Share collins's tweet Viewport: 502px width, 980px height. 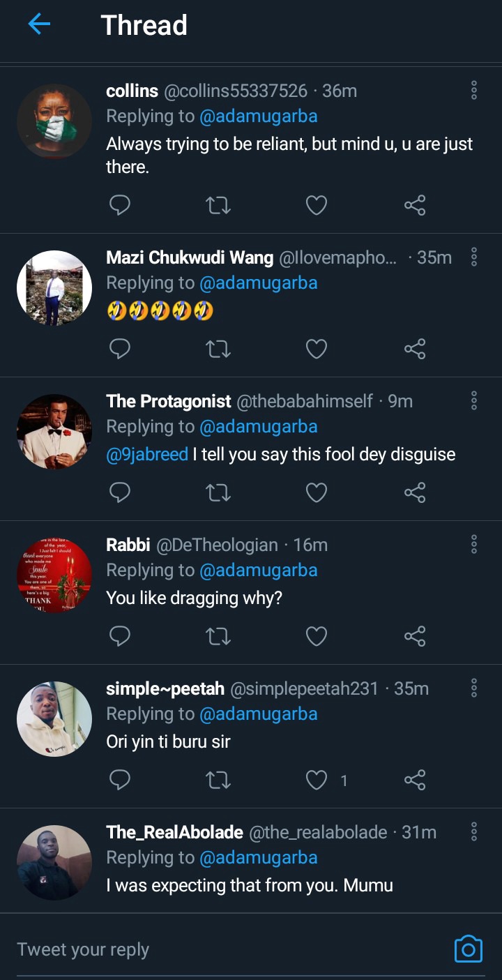pyautogui.click(x=415, y=205)
